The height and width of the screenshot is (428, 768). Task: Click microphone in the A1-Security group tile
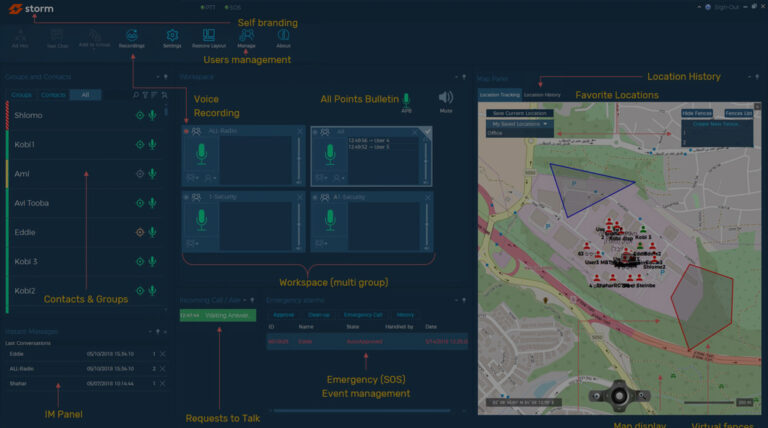tap(330, 220)
